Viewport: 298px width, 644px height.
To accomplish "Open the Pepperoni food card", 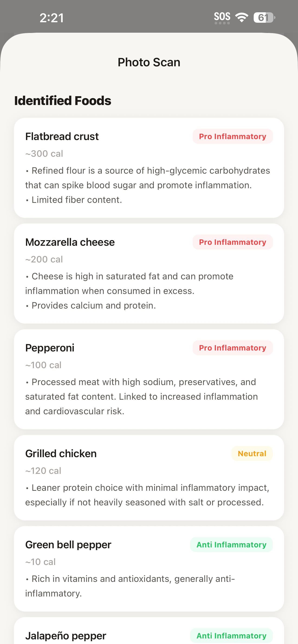I will pyautogui.click(x=149, y=379).
